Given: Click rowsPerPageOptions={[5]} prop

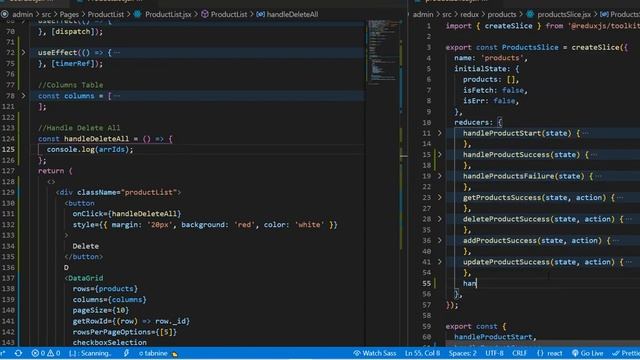Looking at the screenshot, I should [125, 332].
